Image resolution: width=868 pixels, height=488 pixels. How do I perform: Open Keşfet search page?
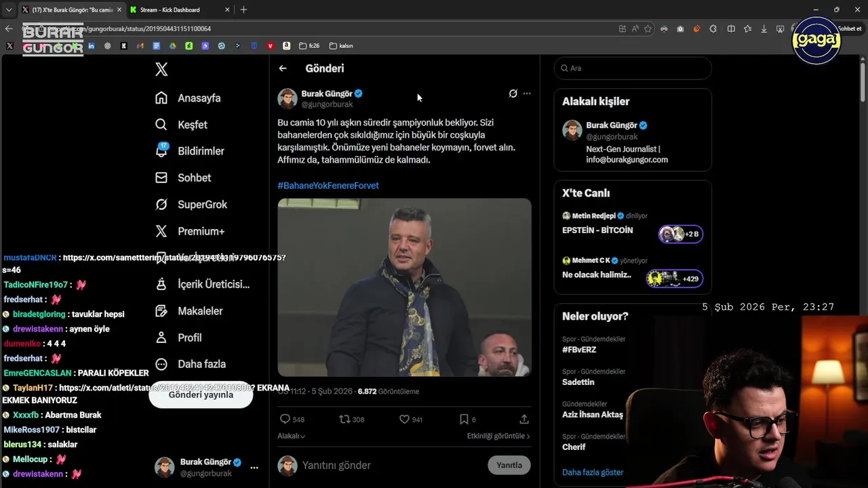[x=181, y=125]
